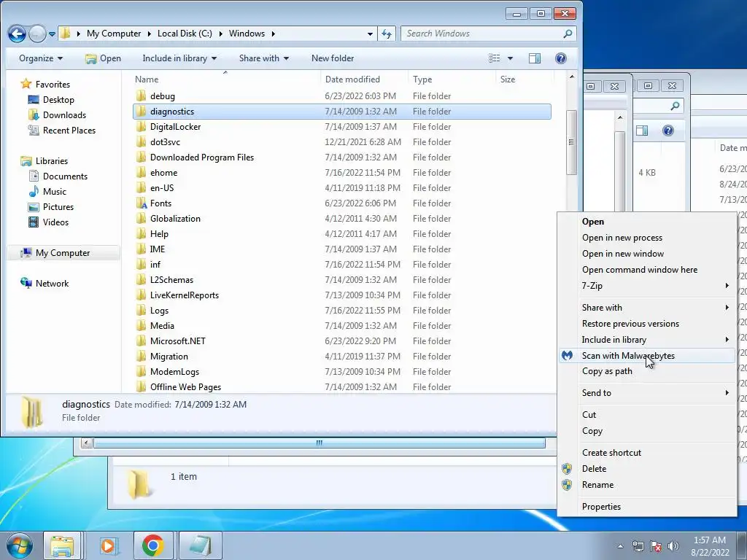
Task: Click the search magnifier icon
Action: (568, 34)
